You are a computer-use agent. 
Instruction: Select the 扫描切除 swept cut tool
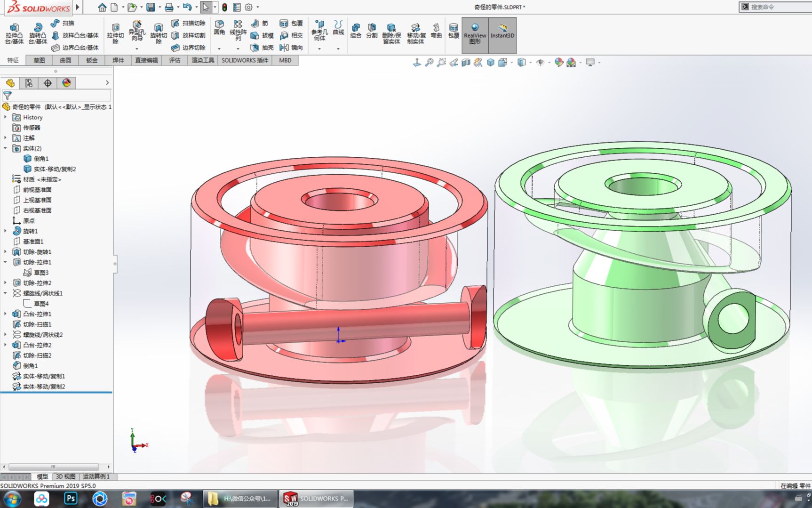188,23
